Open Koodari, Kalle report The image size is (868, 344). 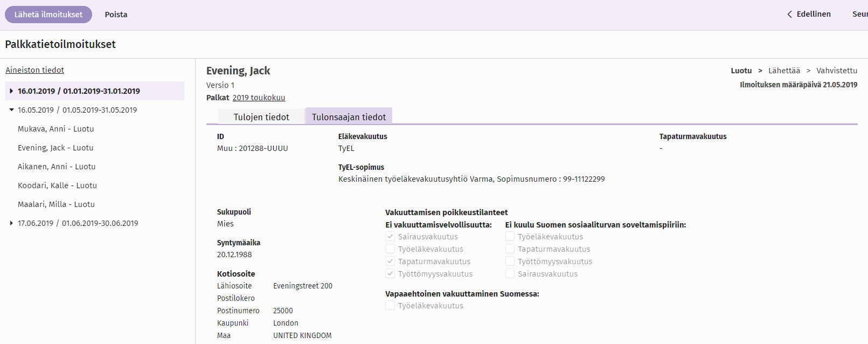coord(57,185)
